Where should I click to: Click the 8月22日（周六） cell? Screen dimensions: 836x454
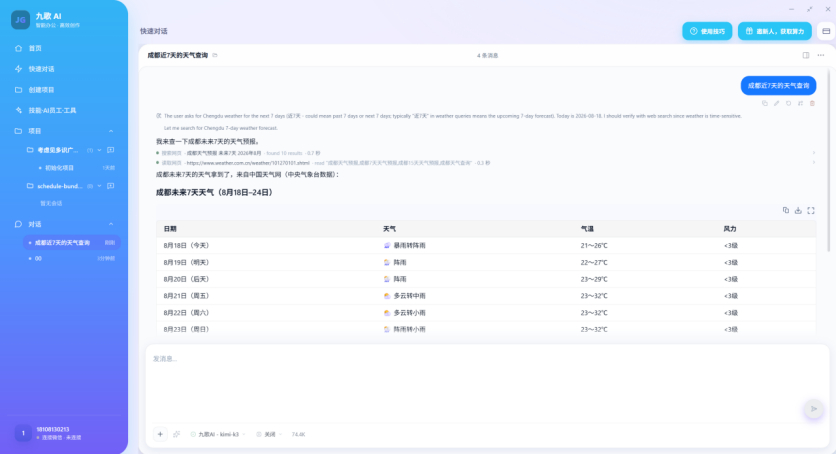click(x=186, y=313)
